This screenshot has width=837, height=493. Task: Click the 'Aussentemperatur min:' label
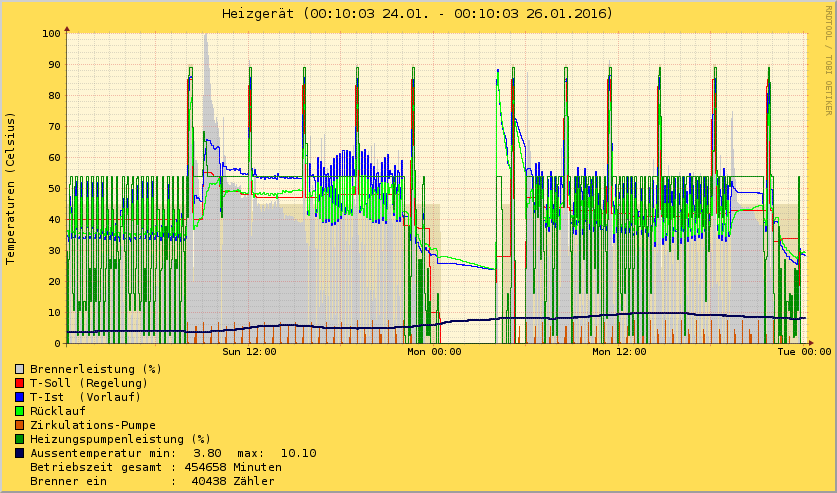pyautogui.click(x=103, y=453)
